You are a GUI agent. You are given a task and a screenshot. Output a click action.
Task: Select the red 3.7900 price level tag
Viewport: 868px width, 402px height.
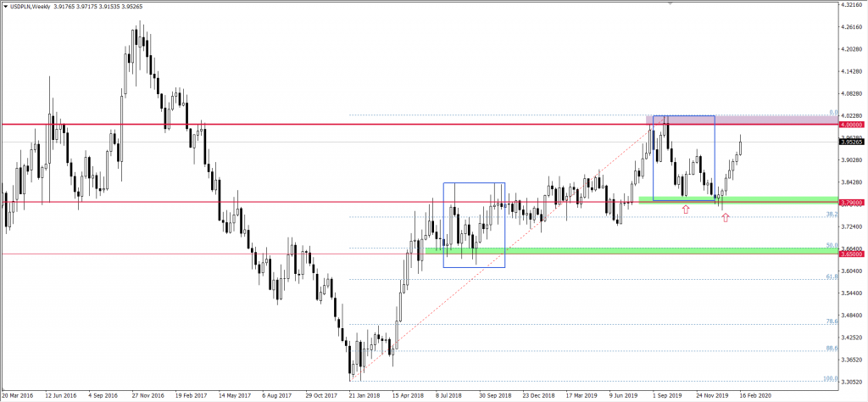(x=851, y=203)
